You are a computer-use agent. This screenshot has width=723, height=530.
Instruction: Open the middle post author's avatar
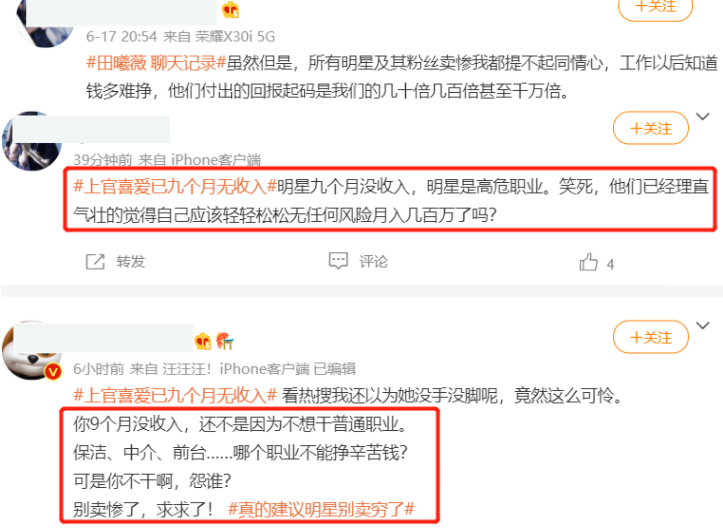[x=31, y=141]
